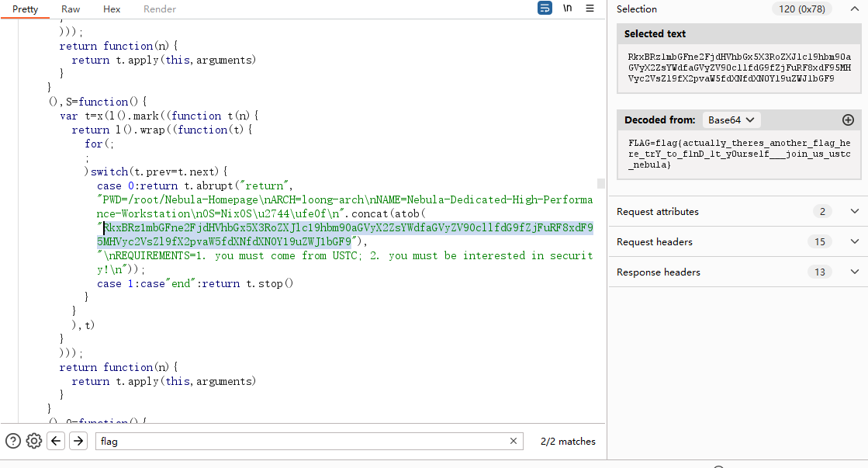Click the Selected text box content
868x468 pixels.
coord(739,68)
